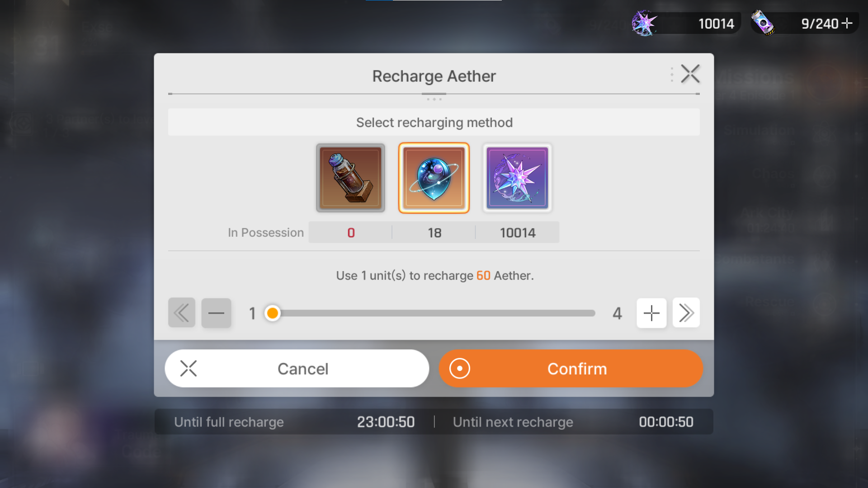This screenshot has width=868, height=488.
Task: Click the orange slider handle
Action: 272,313
